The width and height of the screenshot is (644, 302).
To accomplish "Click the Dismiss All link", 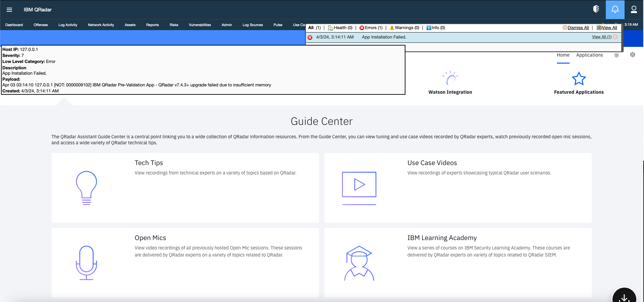I will pos(579,27).
